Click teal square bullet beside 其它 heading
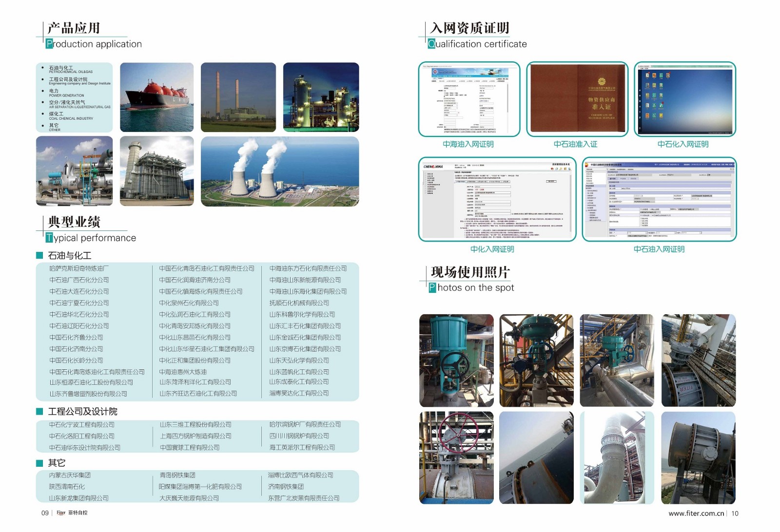Image resolution: width=780 pixels, height=532 pixels. point(40,463)
